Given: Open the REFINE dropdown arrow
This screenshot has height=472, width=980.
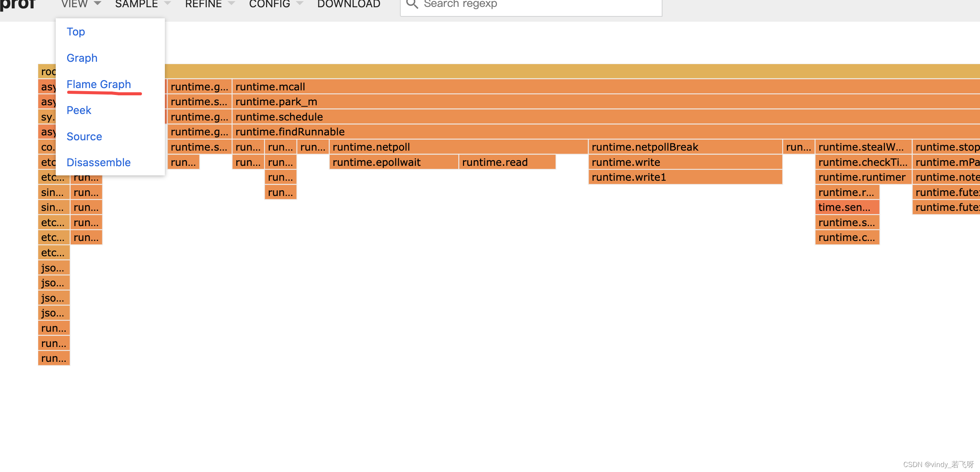Looking at the screenshot, I should tap(231, 4).
